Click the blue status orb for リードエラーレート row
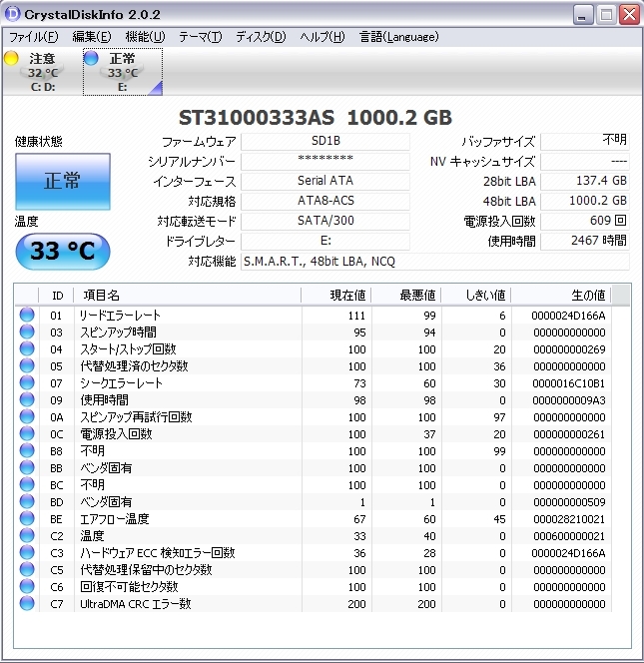 (x=27, y=316)
